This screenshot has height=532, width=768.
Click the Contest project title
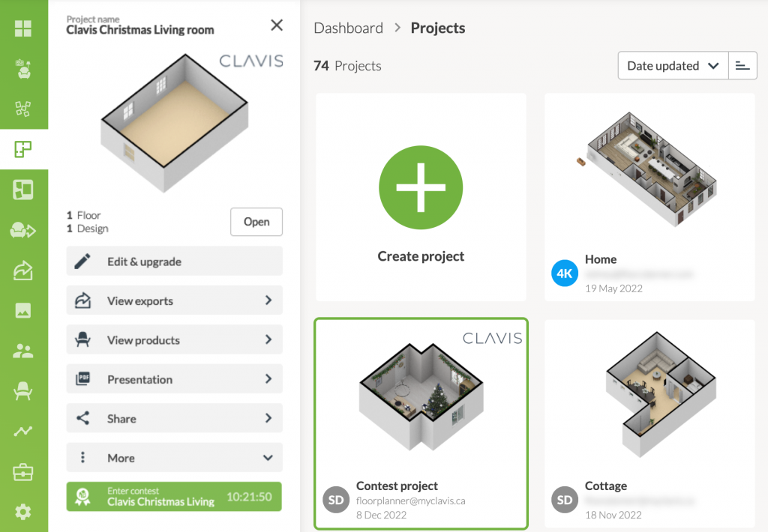[x=397, y=486]
